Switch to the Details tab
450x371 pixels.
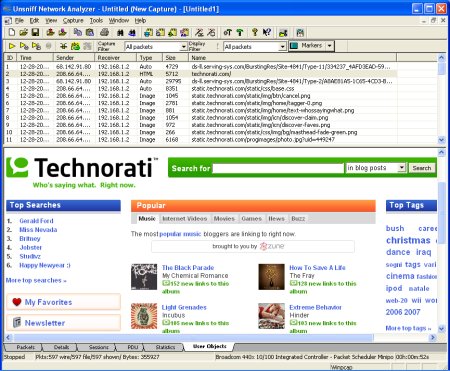(61, 347)
